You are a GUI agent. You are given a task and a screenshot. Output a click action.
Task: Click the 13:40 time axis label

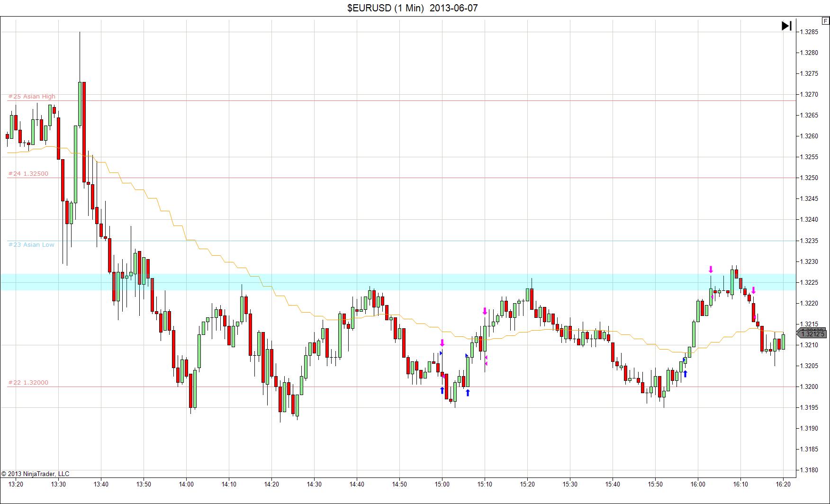tap(101, 485)
